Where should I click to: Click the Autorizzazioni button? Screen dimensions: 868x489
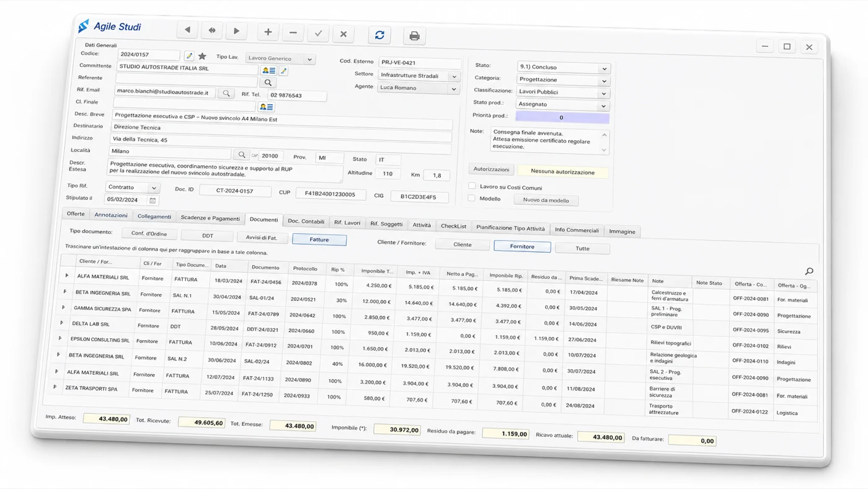click(492, 169)
